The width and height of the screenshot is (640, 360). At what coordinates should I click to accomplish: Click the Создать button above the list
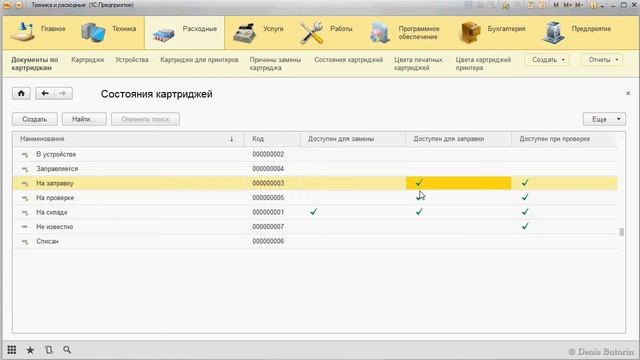pos(35,119)
